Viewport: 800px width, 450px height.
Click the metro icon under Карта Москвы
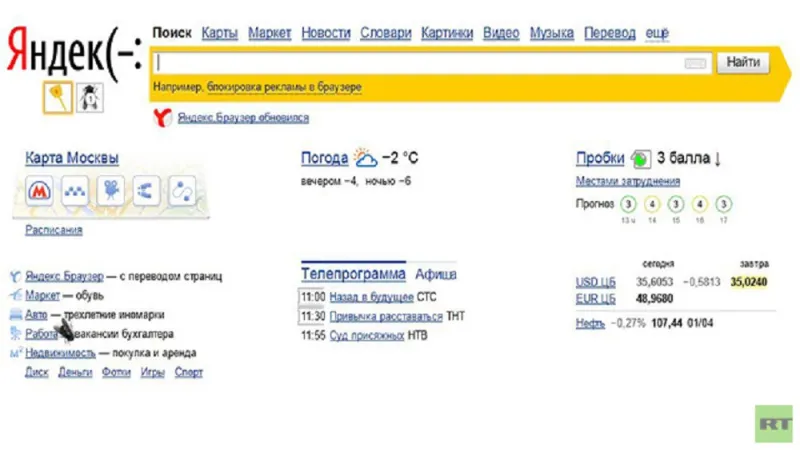[x=41, y=190]
